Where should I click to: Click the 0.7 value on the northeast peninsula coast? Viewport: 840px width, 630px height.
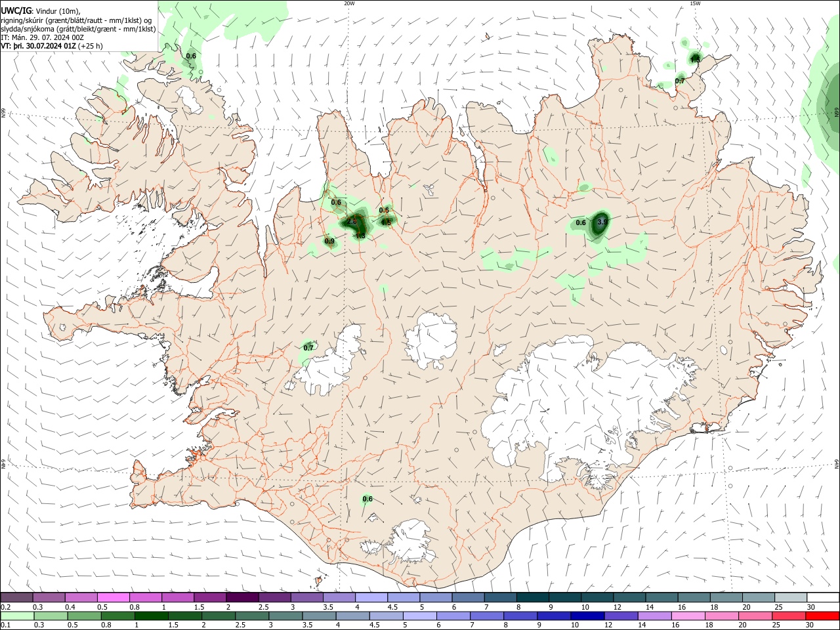click(680, 81)
